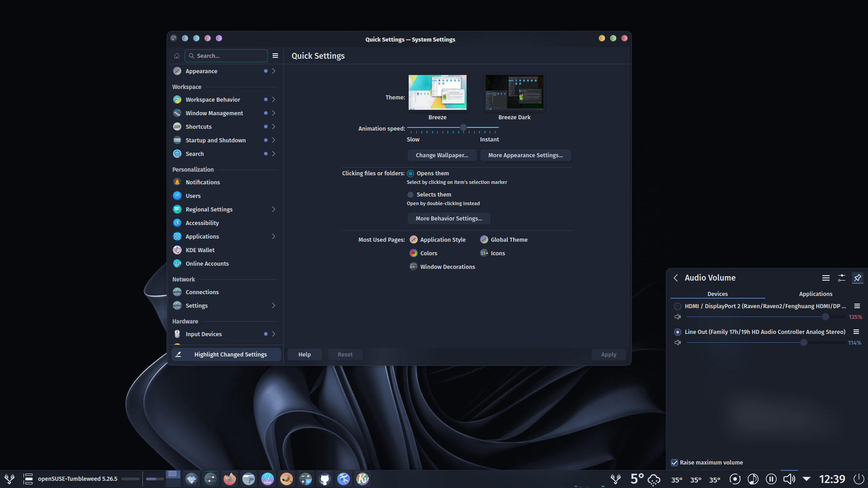Expand Regional Settings chevron
The height and width of the screenshot is (488, 868).
[x=274, y=209]
